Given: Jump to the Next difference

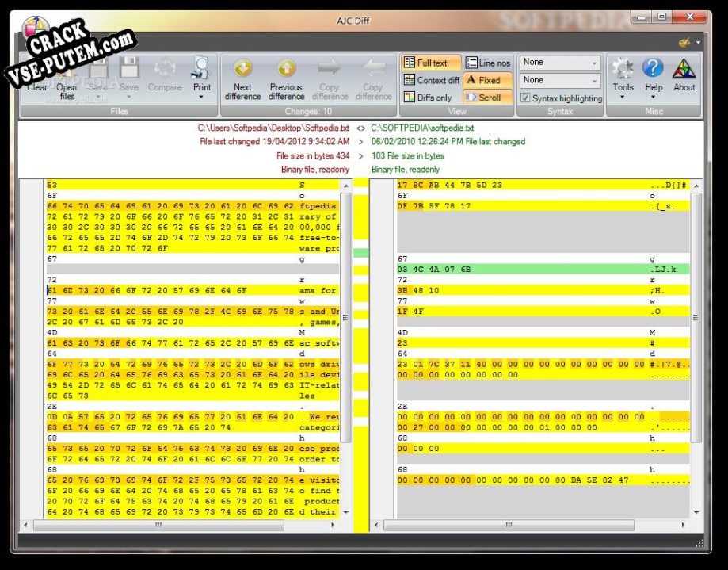Looking at the screenshot, I should point(242,70).
